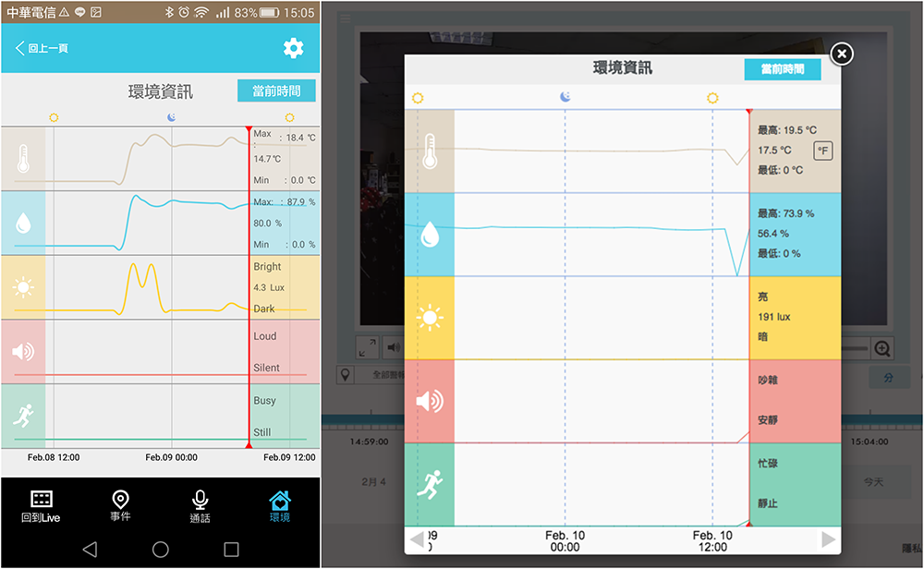The height and width of the screenshot is (569, 924).
Task: Move popup timeline to later dates
Action: coord(828,539)
